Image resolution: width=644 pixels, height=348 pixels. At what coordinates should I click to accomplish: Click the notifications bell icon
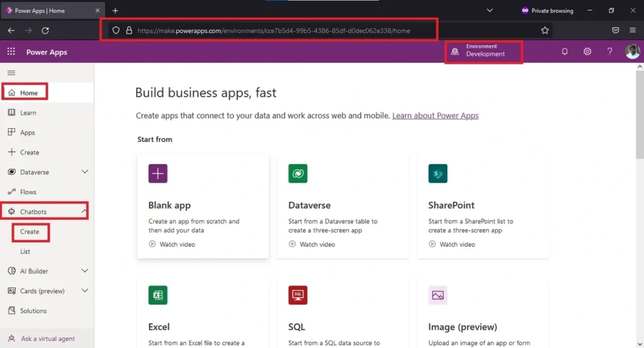565,52
